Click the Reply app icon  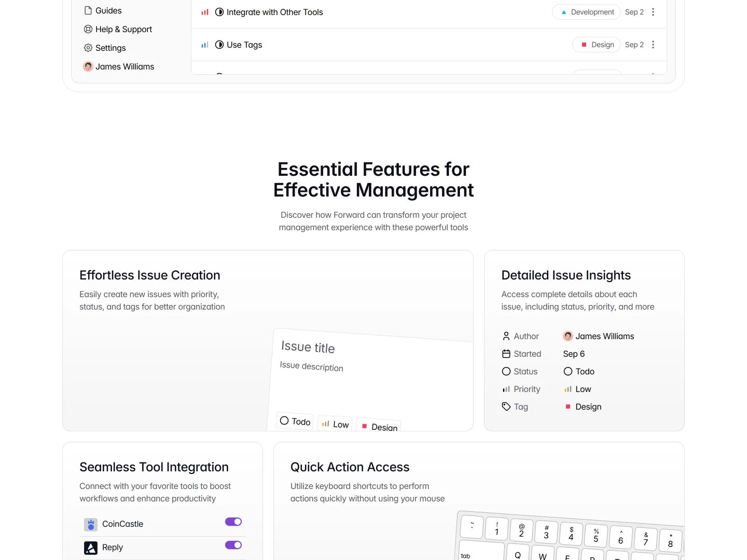(91, 548)
